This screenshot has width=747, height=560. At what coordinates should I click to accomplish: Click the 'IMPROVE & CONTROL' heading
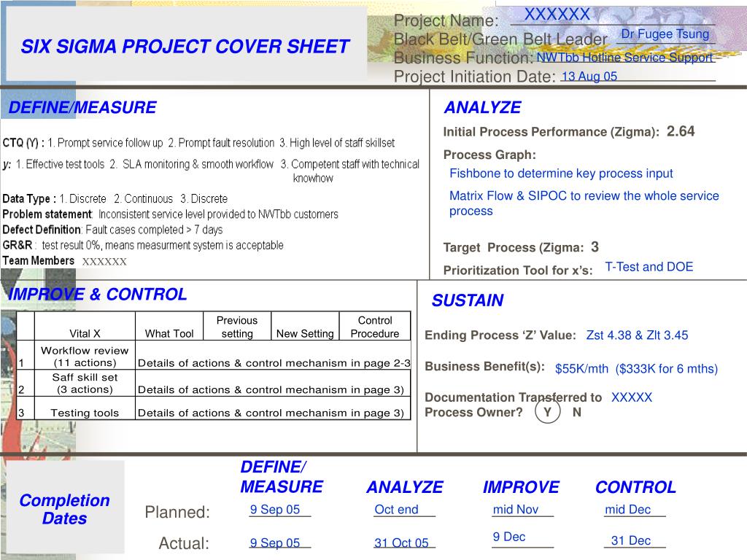(97, 295)
